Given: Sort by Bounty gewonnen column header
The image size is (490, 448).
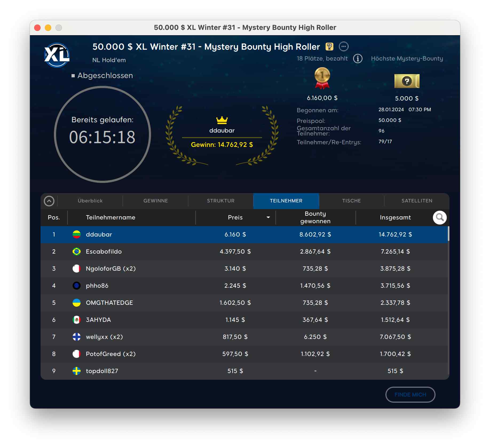Looking at the screenshot, I should [x=315, y=218].
